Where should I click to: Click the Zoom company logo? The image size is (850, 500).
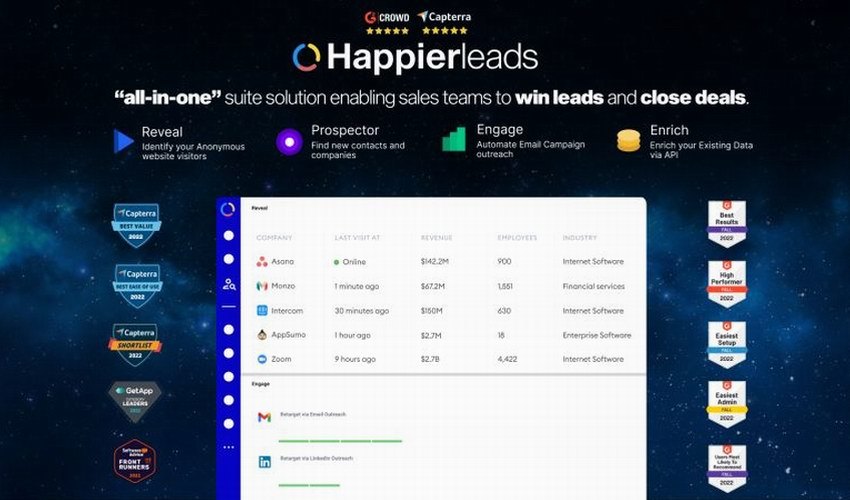262,359
